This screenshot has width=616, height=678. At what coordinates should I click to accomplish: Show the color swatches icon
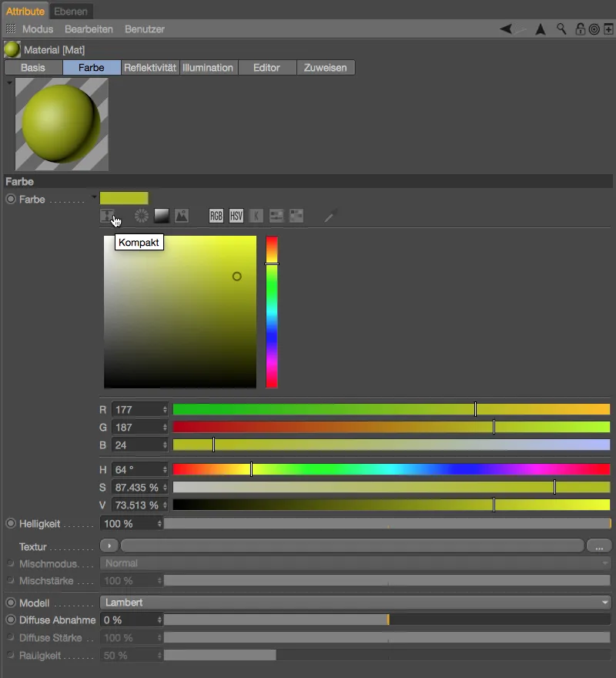click(x=296, y=215)
